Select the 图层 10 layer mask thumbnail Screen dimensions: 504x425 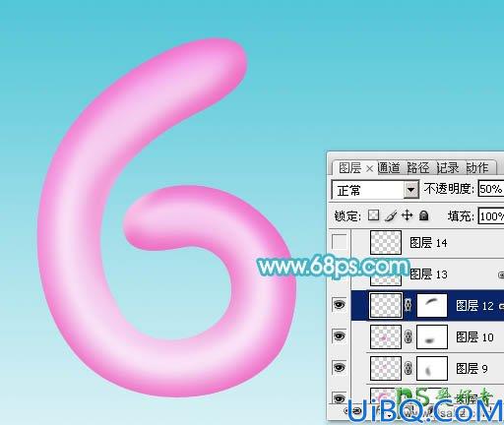click(x=432, y=336)
